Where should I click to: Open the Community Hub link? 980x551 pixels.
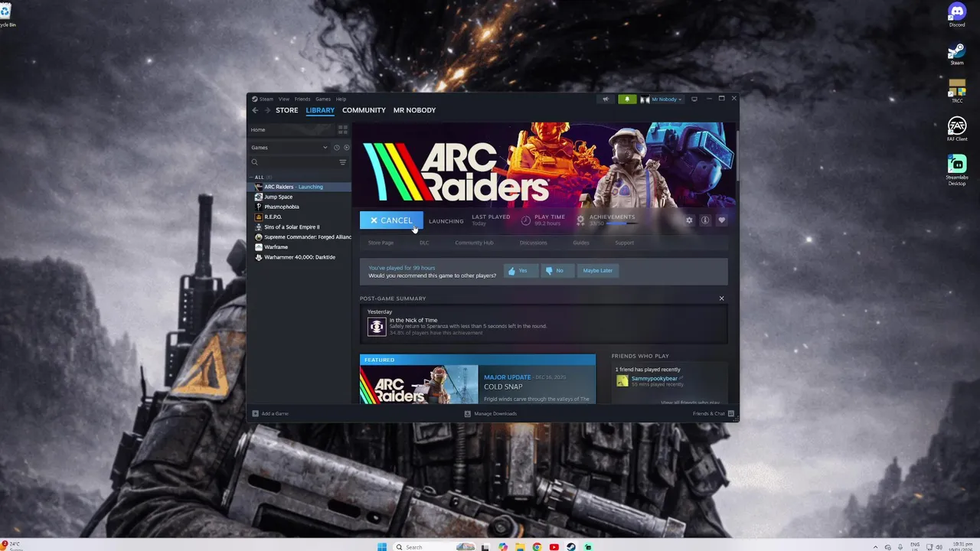pyautogui.click(x=474, y=243)
